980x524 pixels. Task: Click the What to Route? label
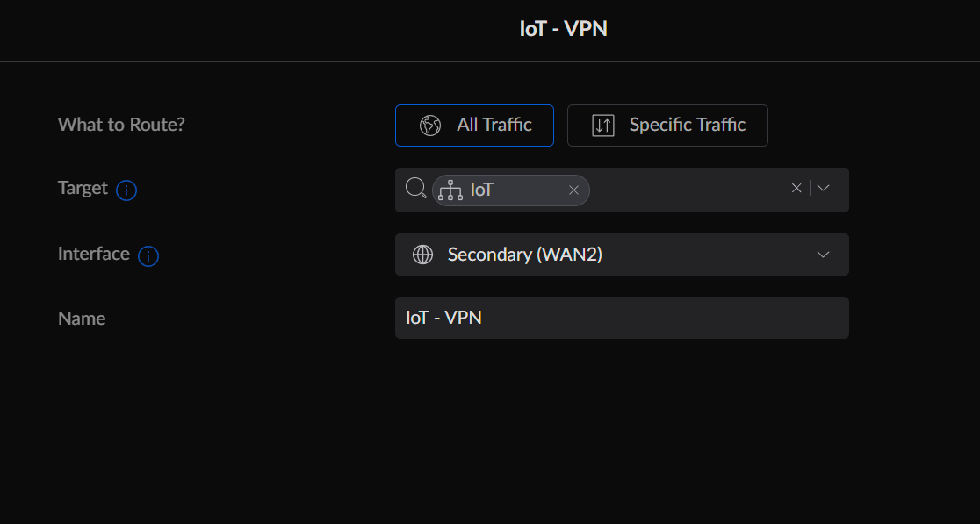click(x=121, y=125)
